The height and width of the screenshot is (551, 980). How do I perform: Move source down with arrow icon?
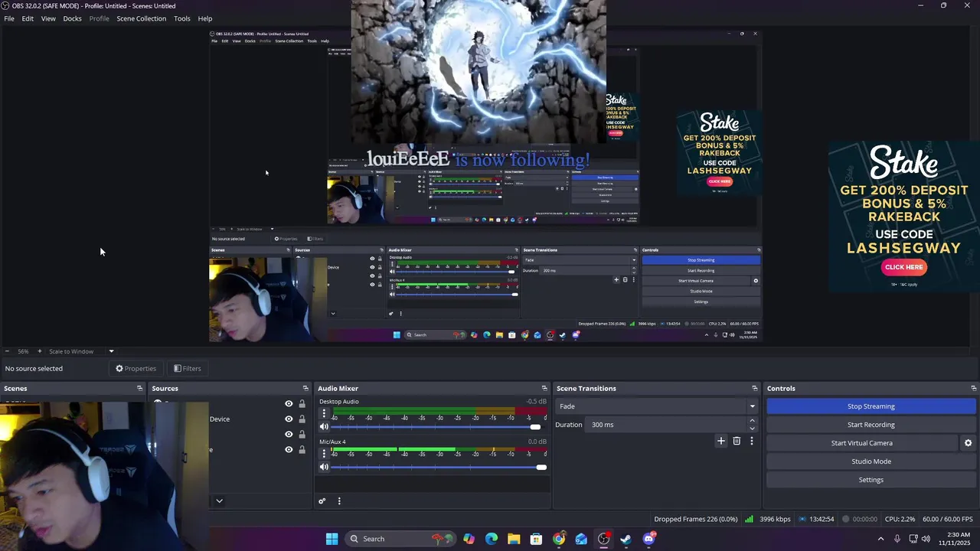pos(219,501)
